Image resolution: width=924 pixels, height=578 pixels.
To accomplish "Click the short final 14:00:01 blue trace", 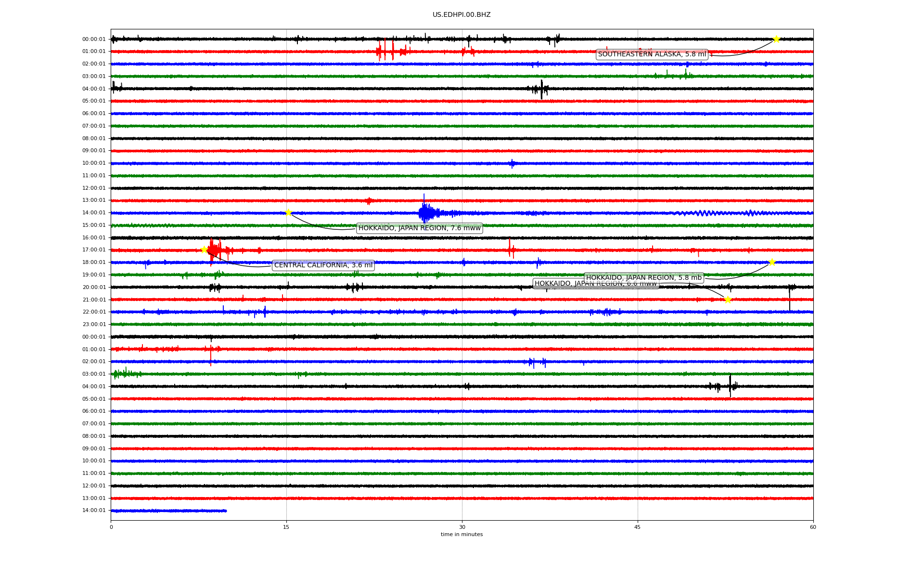I will (168, 511).
